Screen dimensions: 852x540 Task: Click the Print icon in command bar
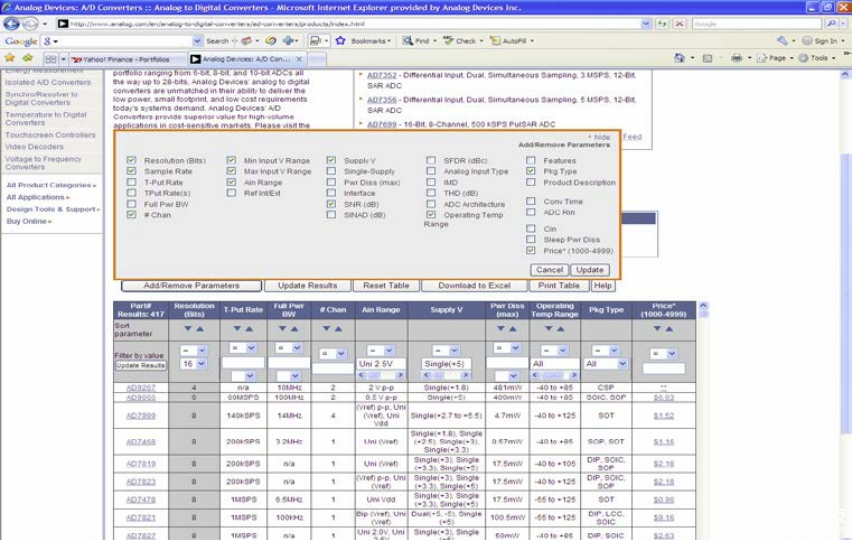click(x=735, y=58)
